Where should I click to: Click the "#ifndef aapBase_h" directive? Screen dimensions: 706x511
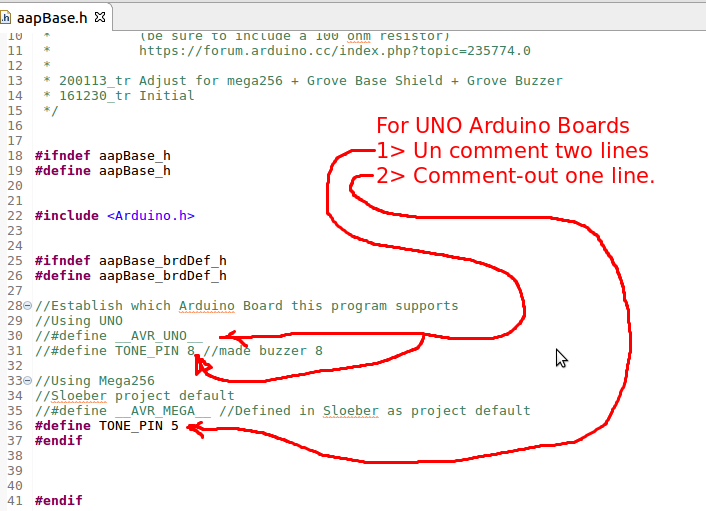102,155
